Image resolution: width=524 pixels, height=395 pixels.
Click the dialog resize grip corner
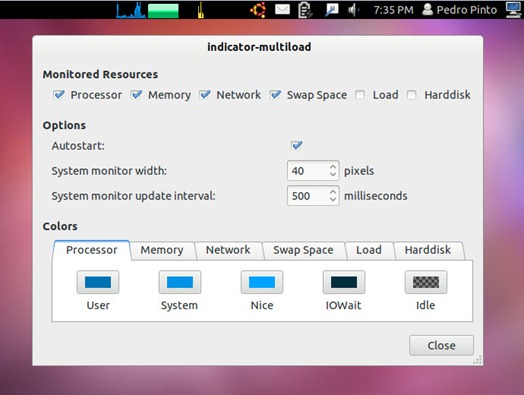(478, 360)
